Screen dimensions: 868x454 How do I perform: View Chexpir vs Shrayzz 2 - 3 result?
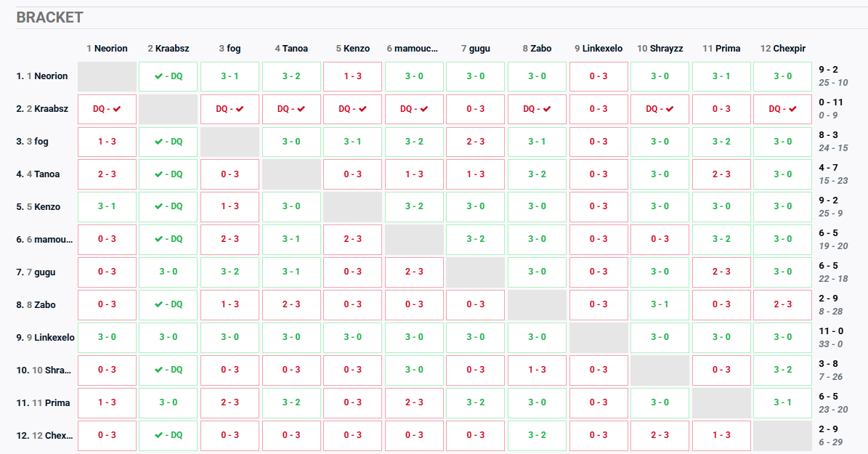pyautogui.click(x=660, y=435)
